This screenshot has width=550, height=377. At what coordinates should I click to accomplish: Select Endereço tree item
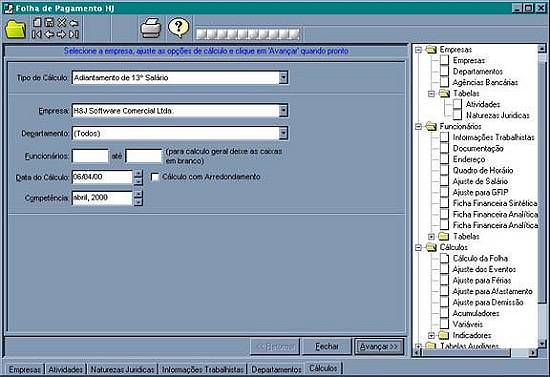(x=469, y=160)
